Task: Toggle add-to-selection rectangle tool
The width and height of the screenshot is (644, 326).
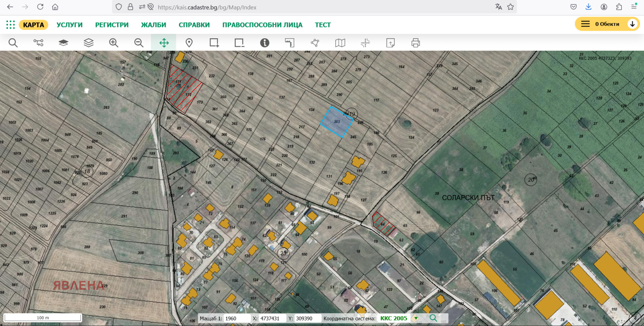Action: [x=214, y=43]
